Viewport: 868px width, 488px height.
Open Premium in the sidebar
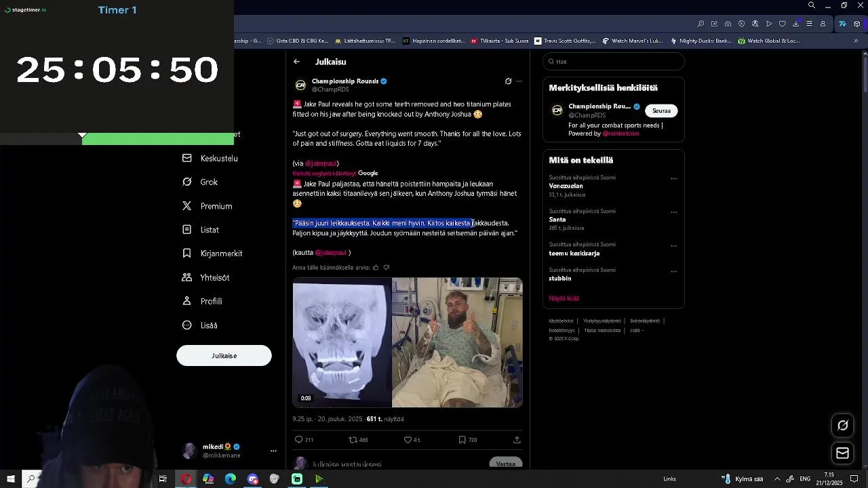(208, 206)
